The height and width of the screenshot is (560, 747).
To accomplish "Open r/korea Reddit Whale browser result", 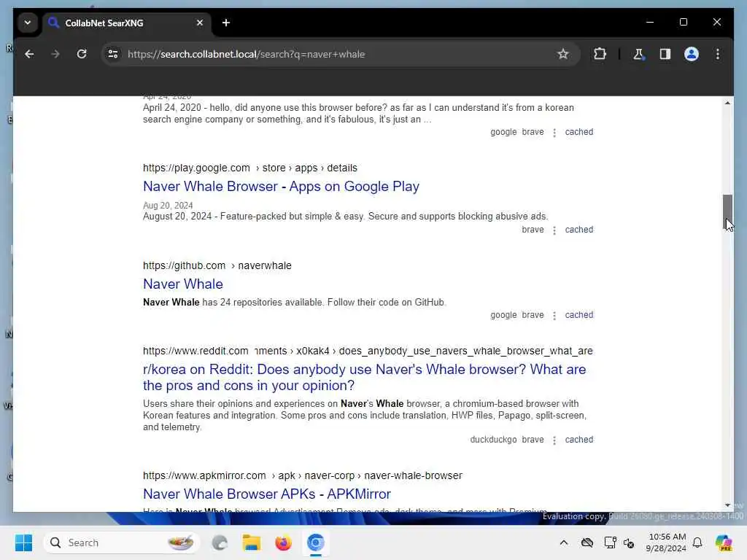I will click(365, 377).
